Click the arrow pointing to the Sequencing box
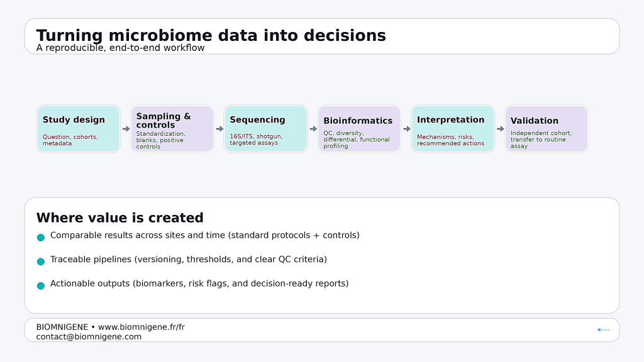The width and height of the screenshot is (644, 362). pos(219,129)
